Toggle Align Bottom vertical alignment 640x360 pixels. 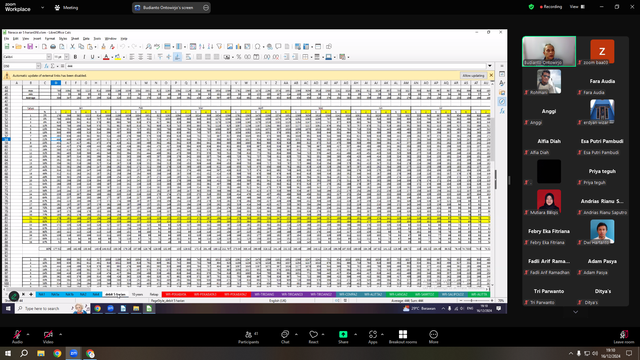[177, 57]
